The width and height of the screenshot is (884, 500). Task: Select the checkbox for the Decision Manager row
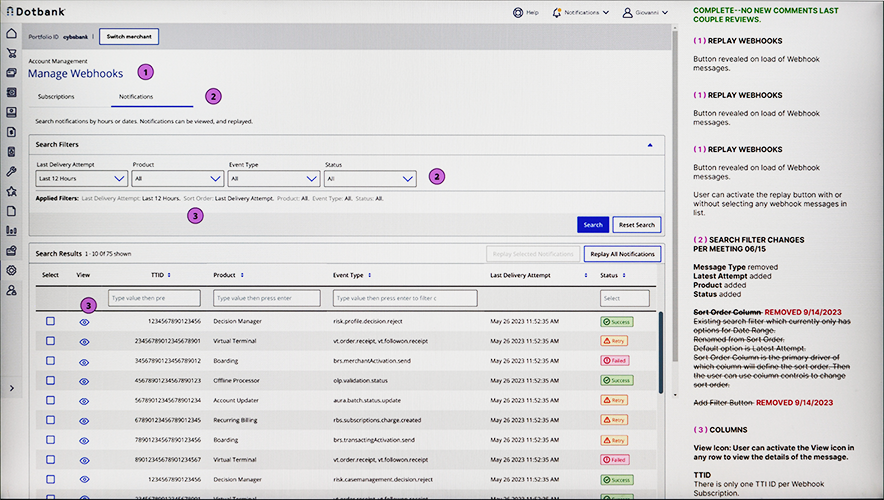[50, 321]
